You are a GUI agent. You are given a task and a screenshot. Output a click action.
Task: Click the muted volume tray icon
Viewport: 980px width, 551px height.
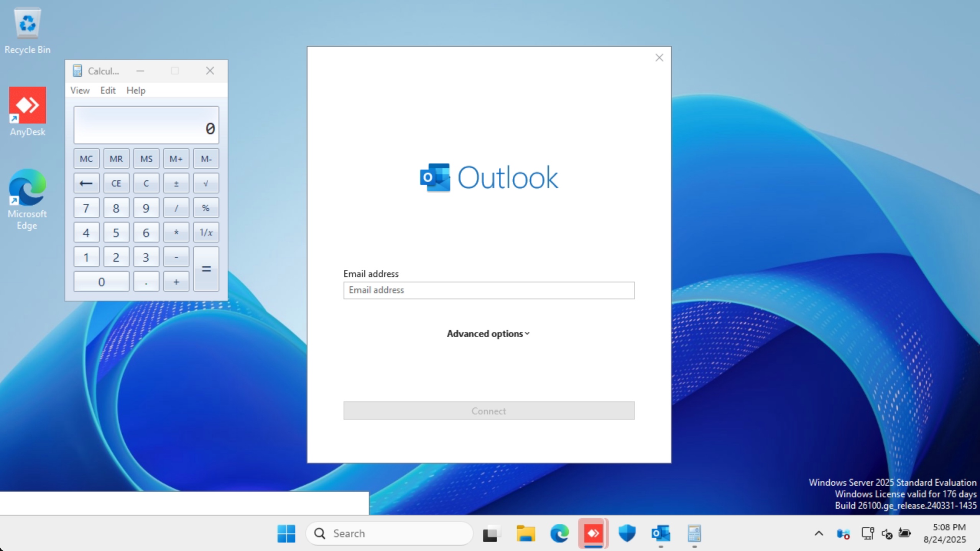[x=886, y=533]
